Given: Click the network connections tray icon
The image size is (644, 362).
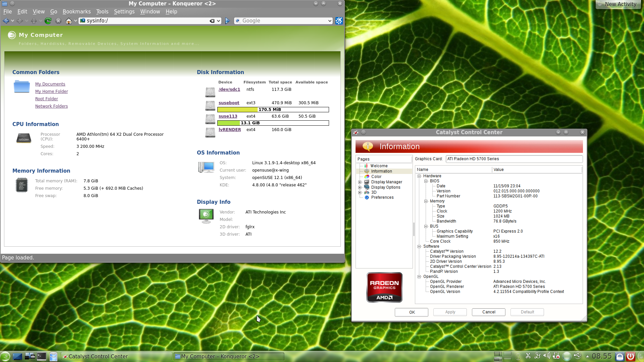Looking at the screenshot, I should coord(537,356).
